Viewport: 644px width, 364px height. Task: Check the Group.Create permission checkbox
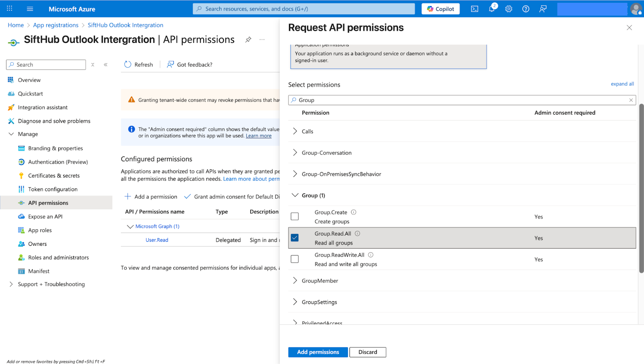click(x=295, y=216)
